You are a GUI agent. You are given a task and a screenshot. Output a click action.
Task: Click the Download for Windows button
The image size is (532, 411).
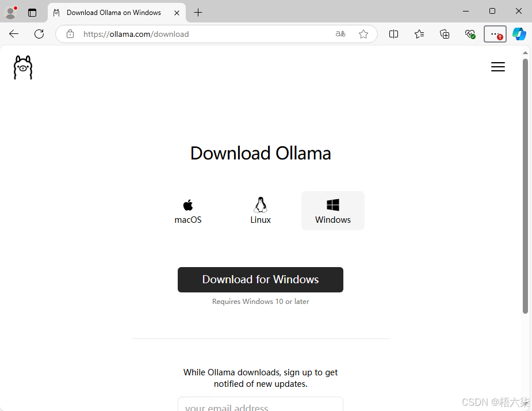click(x=260, y=280)
